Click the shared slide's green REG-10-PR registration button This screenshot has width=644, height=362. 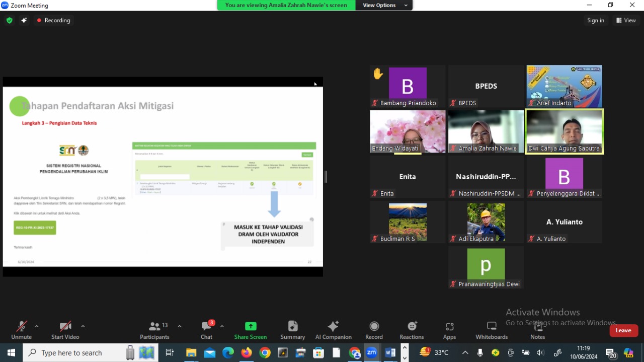tap(35, 228)
